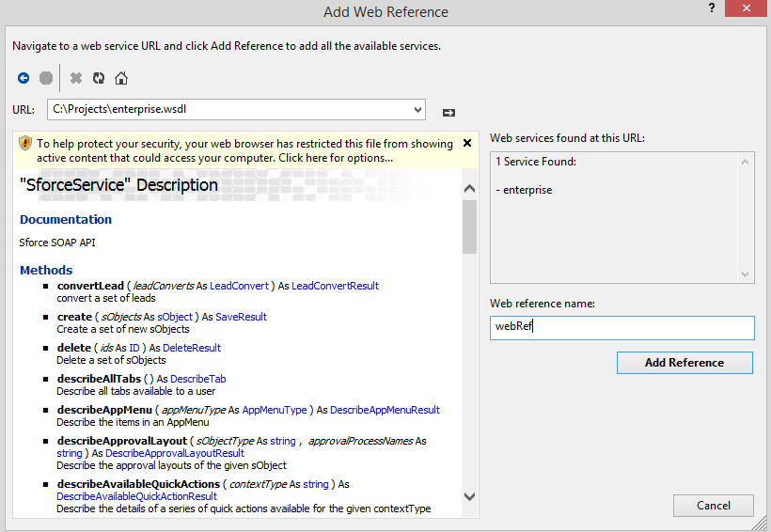Open the help question mark button
771x532 pixels.
point(712,8)
